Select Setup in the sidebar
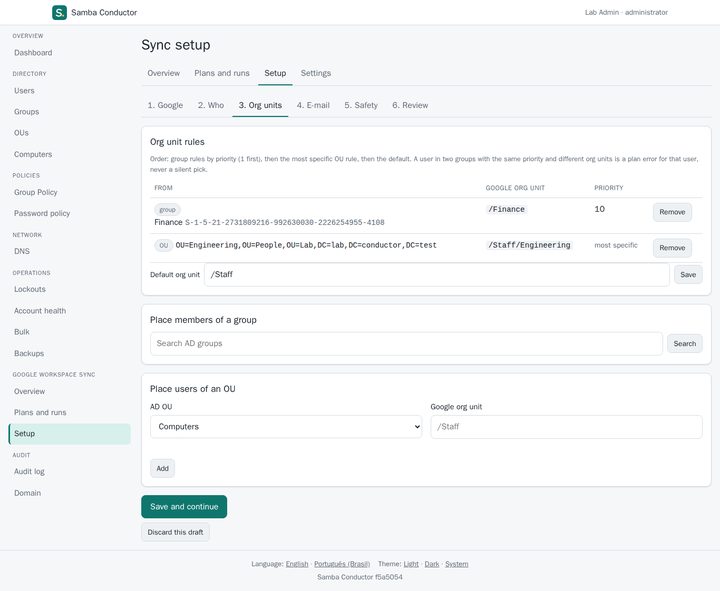Screen dimensions: 720x591 click(x=69, y=434)
